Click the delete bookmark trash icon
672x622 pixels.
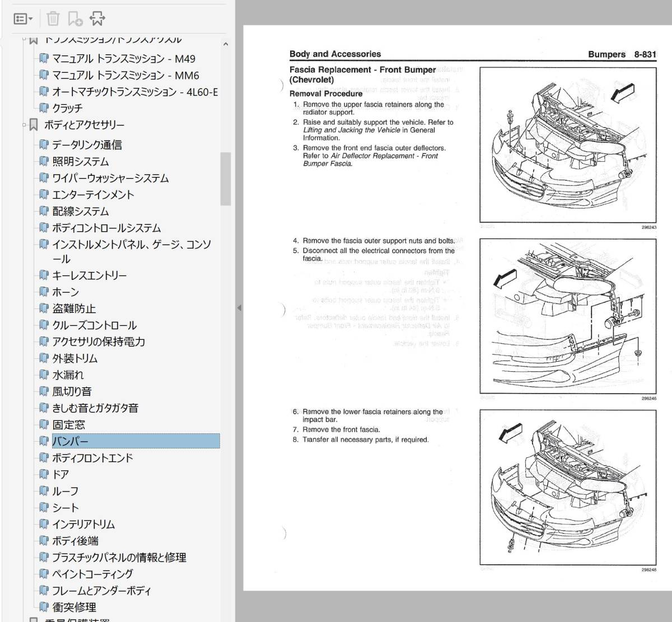[53, 19]
